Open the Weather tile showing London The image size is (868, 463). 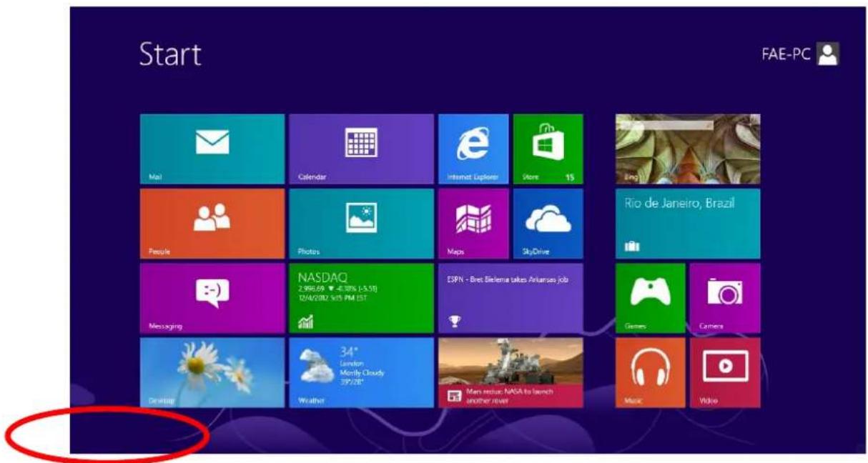pyautogui.click(x=361, y=372)
